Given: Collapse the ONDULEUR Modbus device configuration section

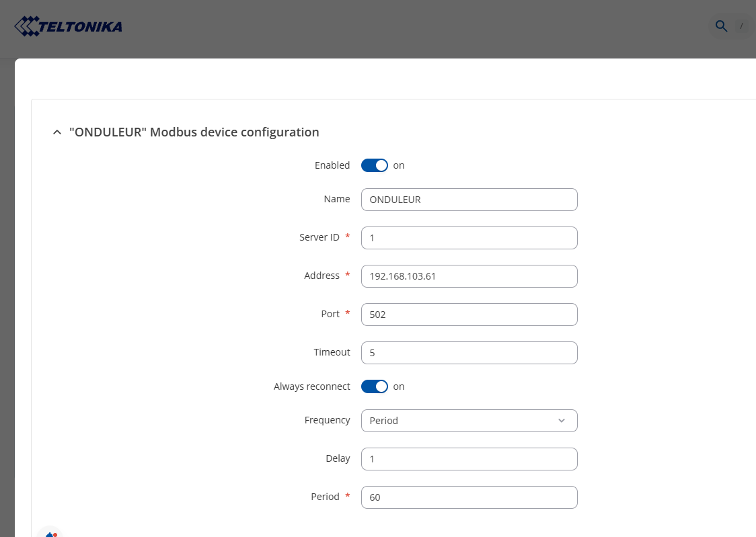Looking at the screenshot, I should (56, 132).
